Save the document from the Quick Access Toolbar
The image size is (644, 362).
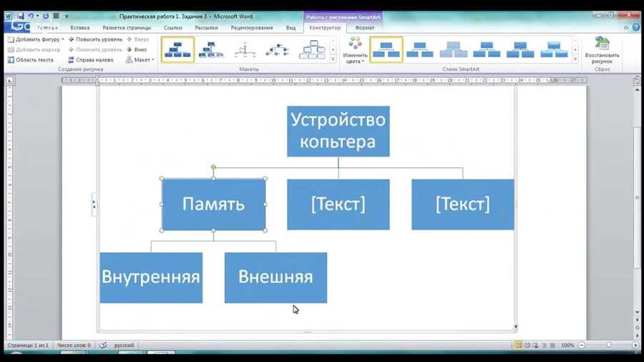[21, 16]
